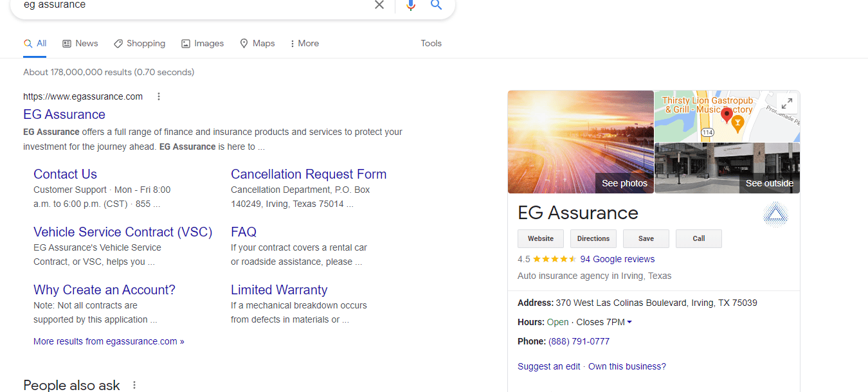This screenshot has width=868, height=392.
Task: Click the orange Thirsty Lion restaurant marker
Action: pyautogui.click(x=738, y=124)
